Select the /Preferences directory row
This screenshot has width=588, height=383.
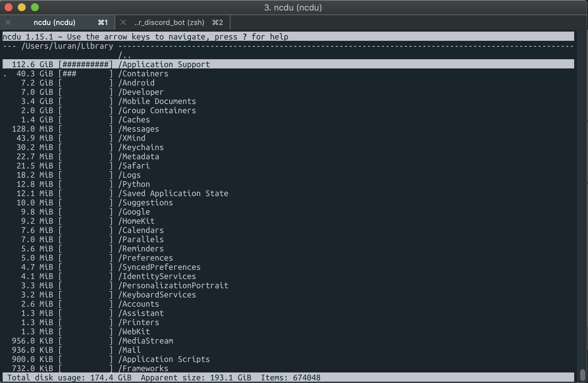[288, 258]
